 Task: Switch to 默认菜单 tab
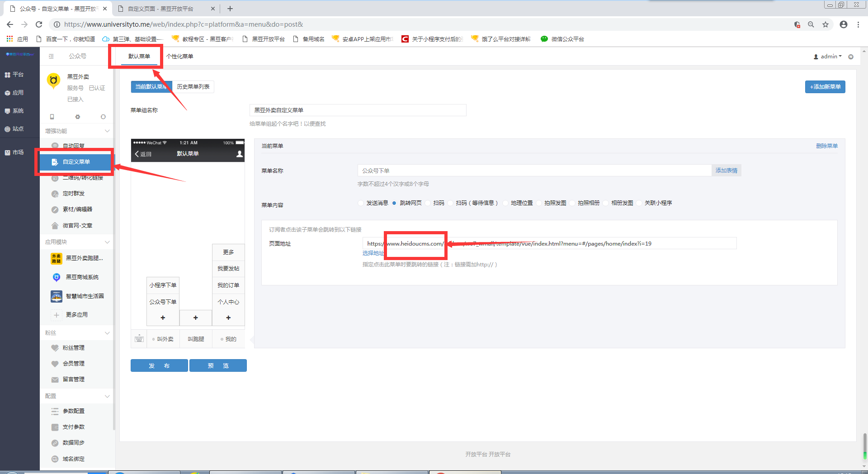point(139,57)
